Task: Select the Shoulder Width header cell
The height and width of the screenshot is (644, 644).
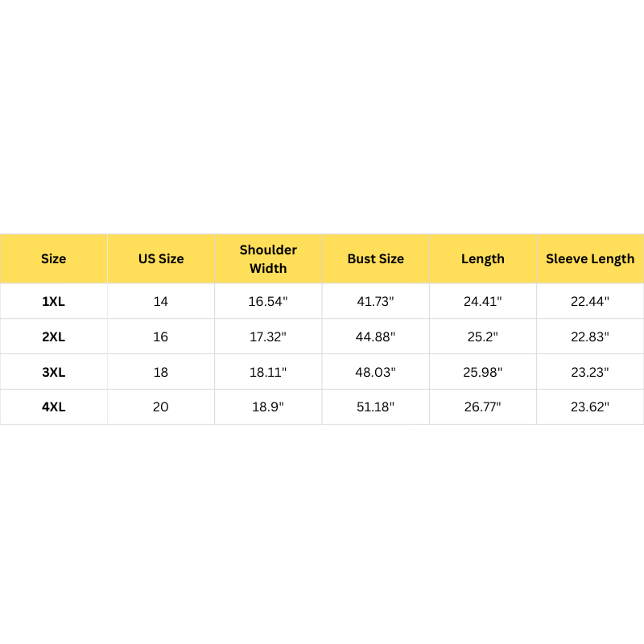Action: coord(268,258)
